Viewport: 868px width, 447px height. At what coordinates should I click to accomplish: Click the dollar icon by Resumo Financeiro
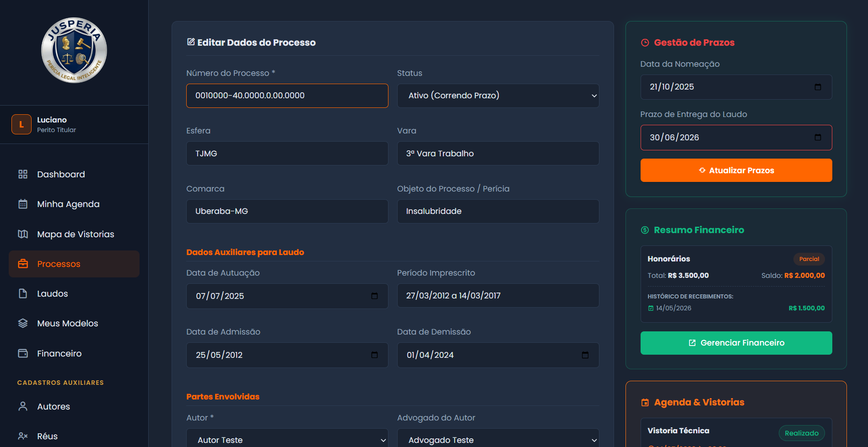click(x=645, y=230)
